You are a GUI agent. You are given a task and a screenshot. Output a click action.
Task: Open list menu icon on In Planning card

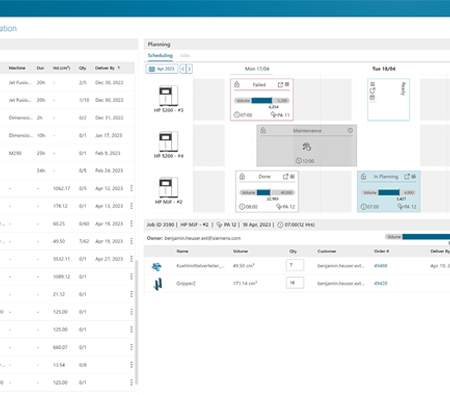click(x=413, y=176)
